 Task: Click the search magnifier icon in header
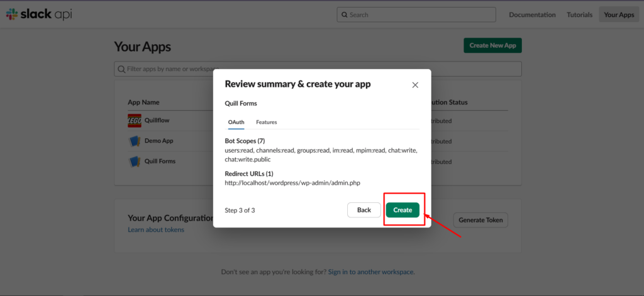pyautogui.click(x=344, y=15)
